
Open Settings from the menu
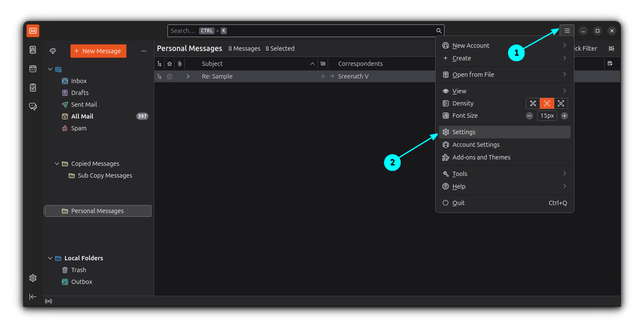point(464,132)
